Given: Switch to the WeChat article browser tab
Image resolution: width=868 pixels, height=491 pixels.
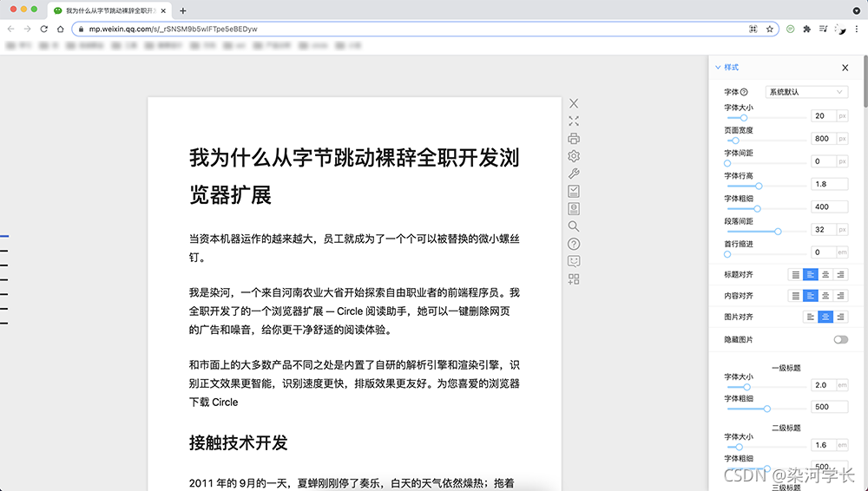Looking at the screenshot, I should tap(109, 10).
